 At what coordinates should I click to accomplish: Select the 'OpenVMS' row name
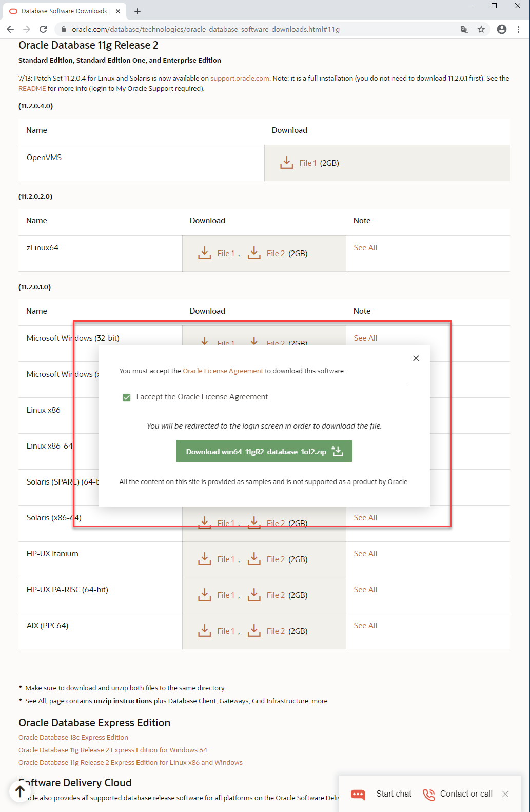(x=44, y=158)
